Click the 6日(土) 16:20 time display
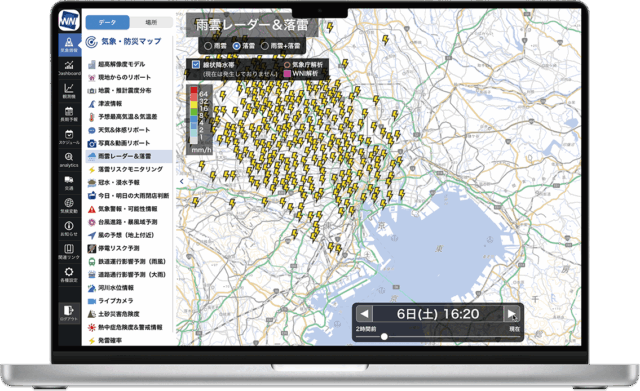 (x=438, y=314)
